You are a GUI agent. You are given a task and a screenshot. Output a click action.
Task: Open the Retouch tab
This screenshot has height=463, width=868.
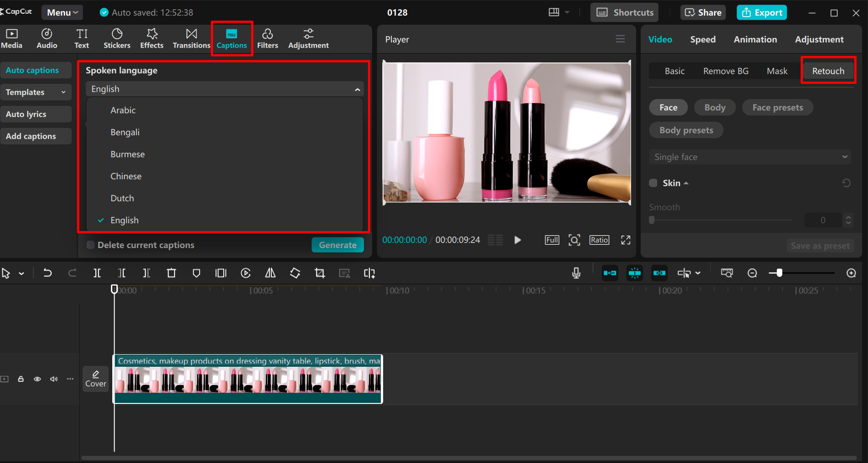(828, 71)
